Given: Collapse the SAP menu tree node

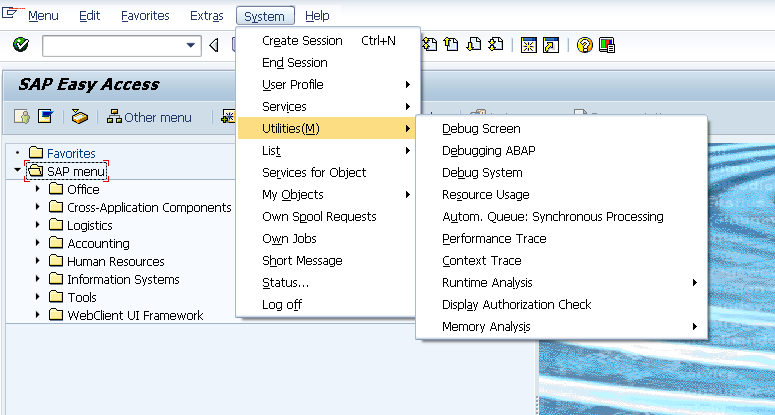Looking at the screenshot, I should coord(18,170).
